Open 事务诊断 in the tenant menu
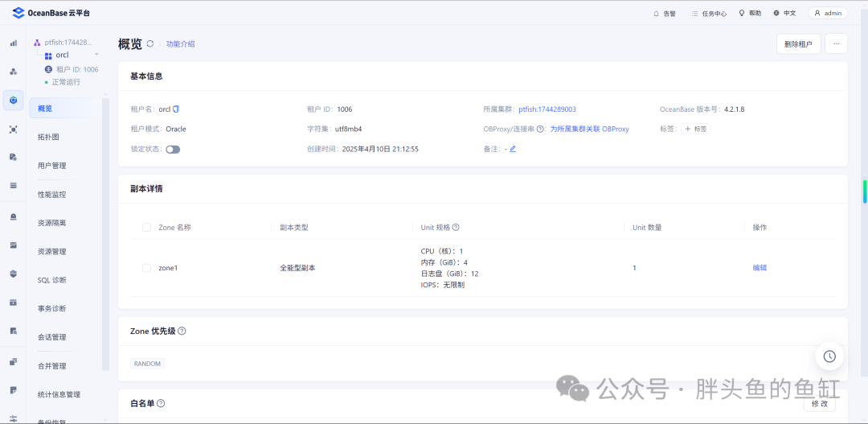 pyautogui.click(x=52, y=308)
